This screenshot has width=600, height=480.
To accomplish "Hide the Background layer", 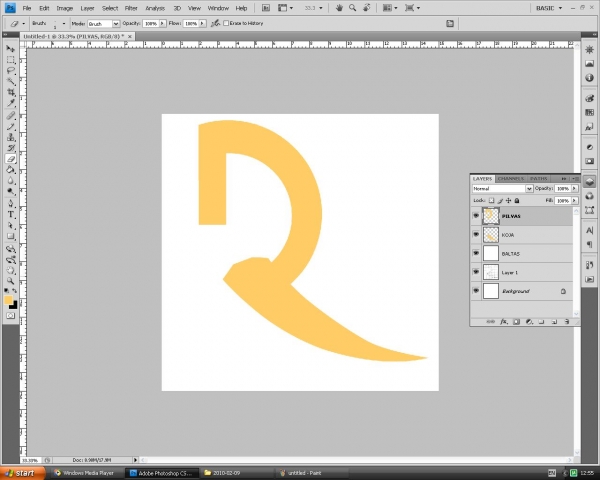I will (476, 291).
